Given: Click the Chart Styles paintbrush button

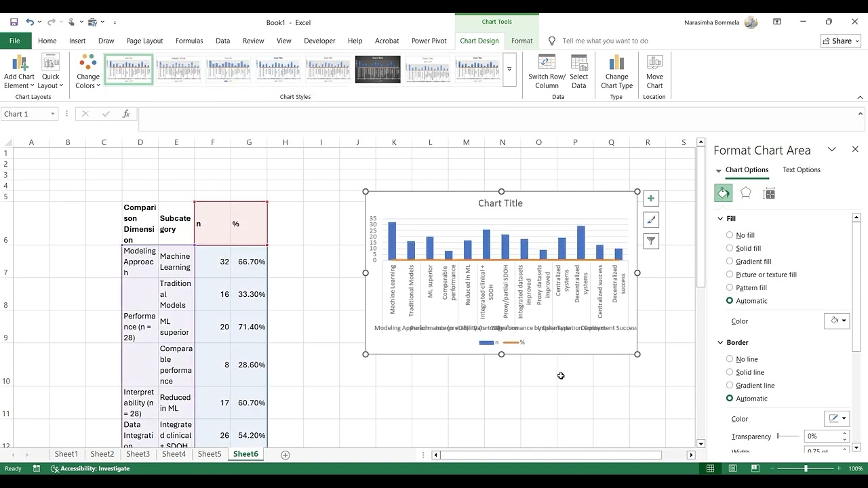Looking at the screenshot, I should [x=651, y=220].
